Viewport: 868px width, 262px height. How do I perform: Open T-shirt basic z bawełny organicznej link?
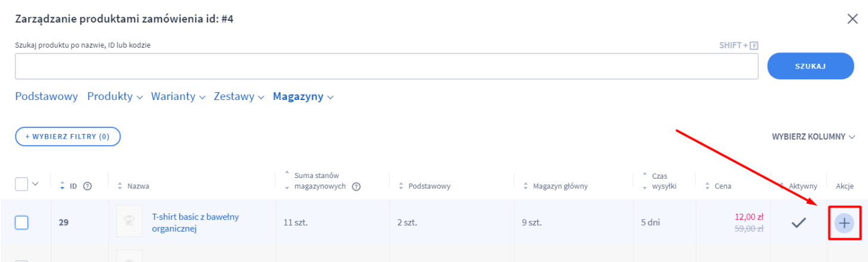[196, 223]
